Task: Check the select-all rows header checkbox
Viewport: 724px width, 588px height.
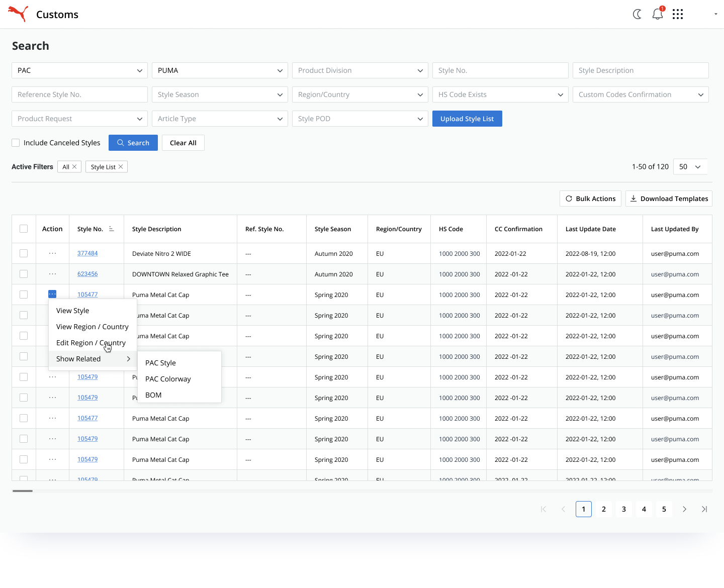Action: (24, 229)
